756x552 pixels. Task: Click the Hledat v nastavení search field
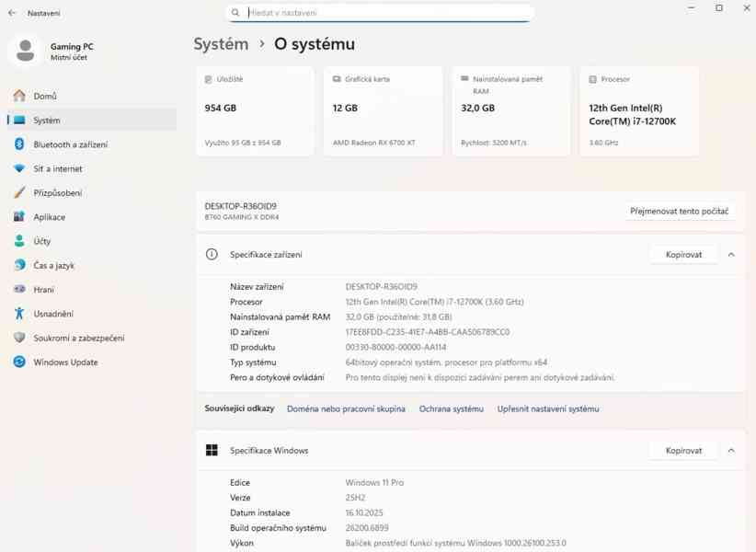pyautogui.click(x=377, y=12)
